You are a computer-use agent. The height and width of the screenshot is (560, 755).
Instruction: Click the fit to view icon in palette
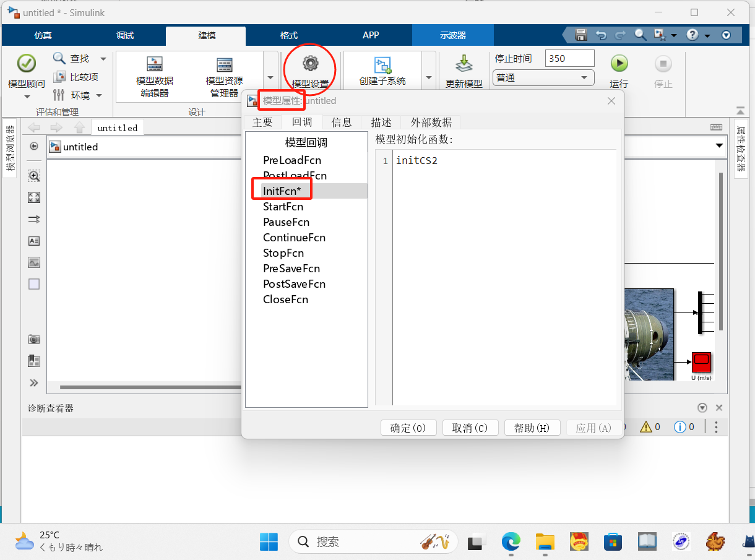[x=34, y=197]
